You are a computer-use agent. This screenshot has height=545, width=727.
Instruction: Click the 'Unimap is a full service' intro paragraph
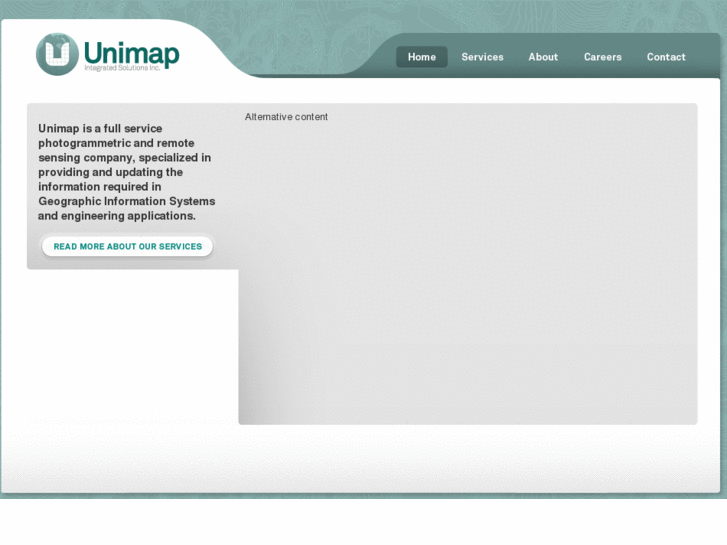coord(127,172)
